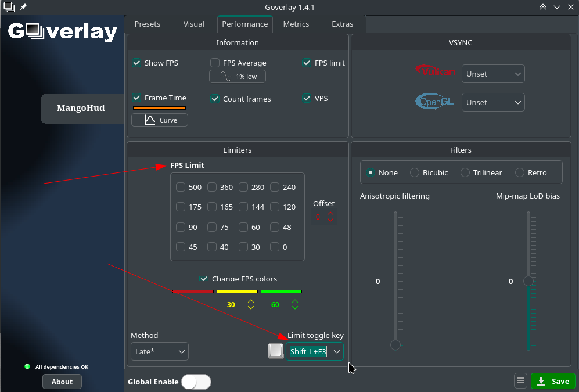The image size is (579, 392).
Task: Toggle the Change FPS colors checkbox
Action: click(x=204, y=279)
